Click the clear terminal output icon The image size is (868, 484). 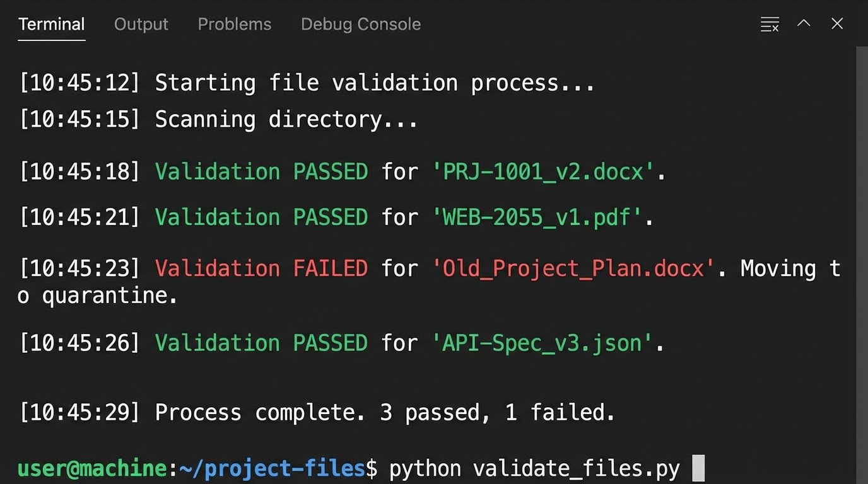click(x=770, y=25)
